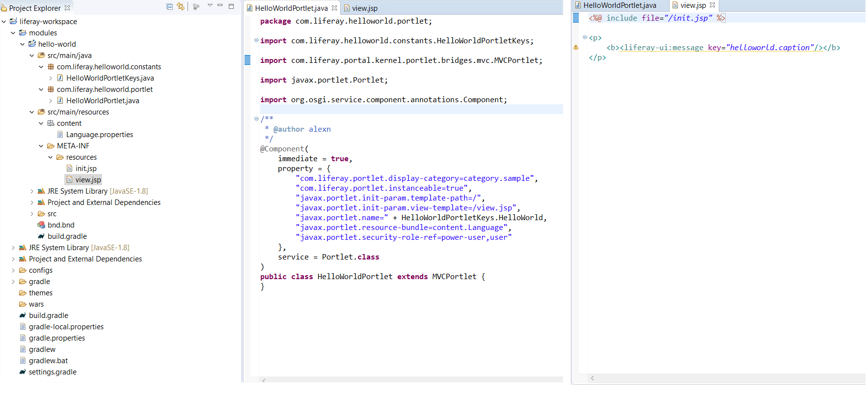Expand the configs folder
This screenshot has height=402, width=868.
(x=13, y=270)
